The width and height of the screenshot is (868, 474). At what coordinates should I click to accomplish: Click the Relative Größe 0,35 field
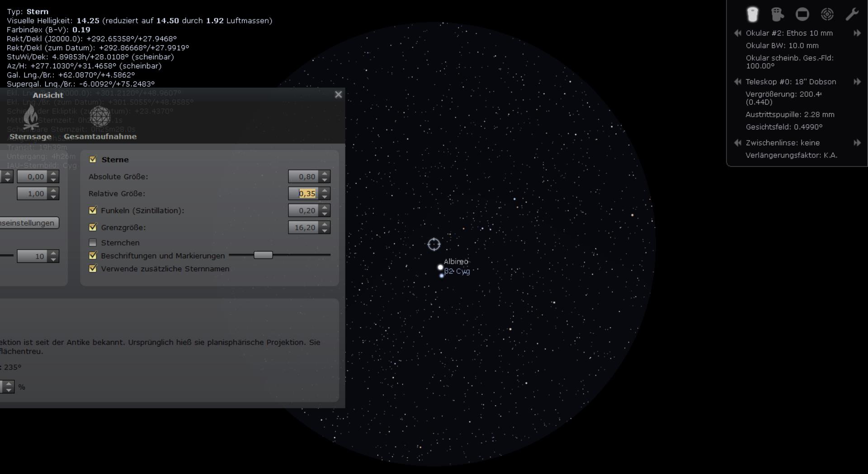point(304,194)
